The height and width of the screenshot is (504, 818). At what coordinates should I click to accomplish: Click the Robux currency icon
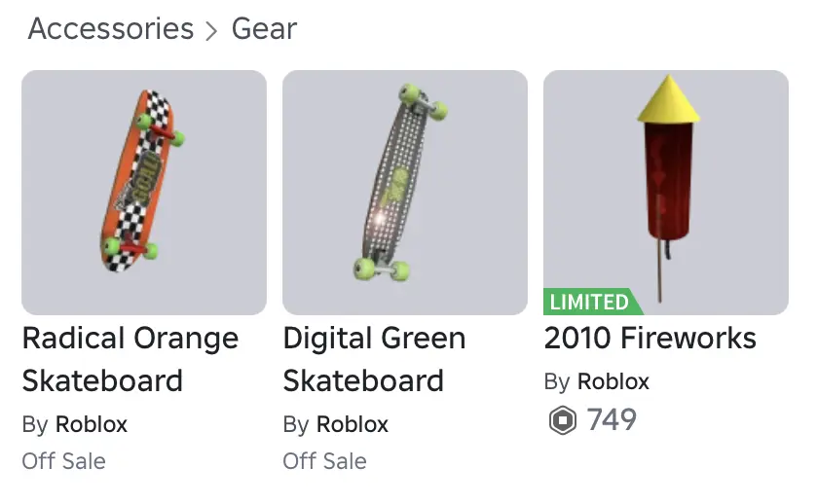point(562,420)
